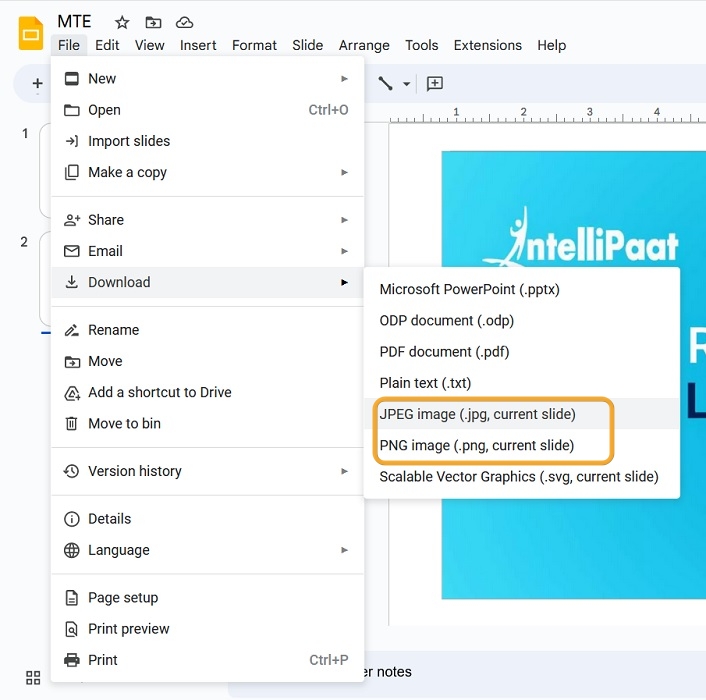Click the Google Slides home logo
This screenshot has width=706, height=700.
(31, 33)
